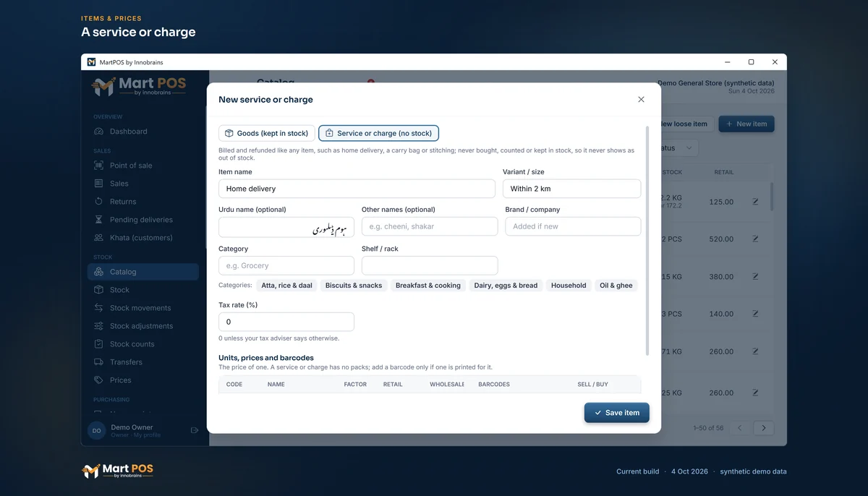
Task: Click the RETAIL column header in Catalog
Action: 723,172
